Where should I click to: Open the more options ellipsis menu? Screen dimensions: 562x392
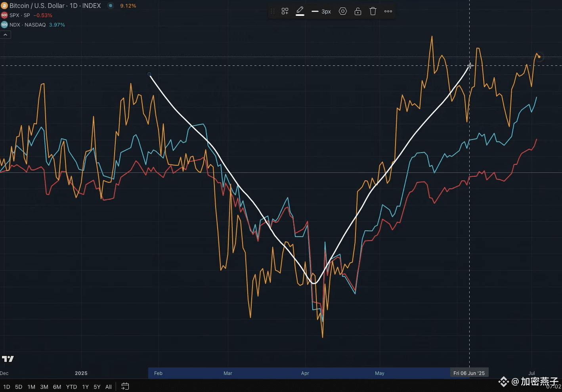pos(388,11)
